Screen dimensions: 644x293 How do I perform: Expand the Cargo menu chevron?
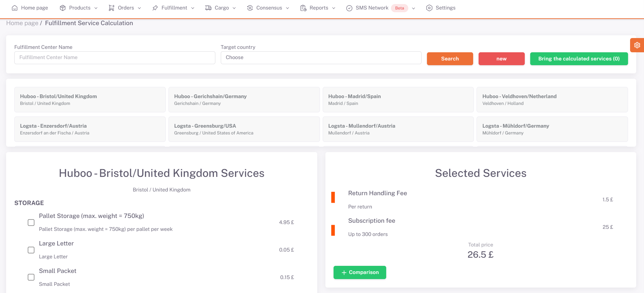pos(234,8)
